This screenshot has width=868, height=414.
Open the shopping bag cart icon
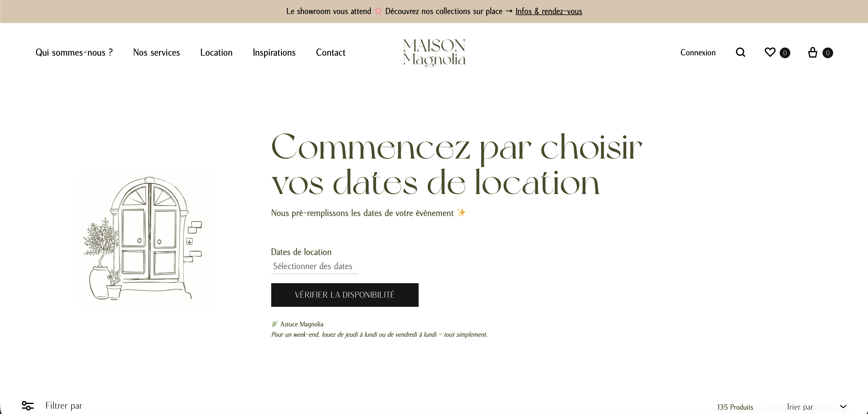point(812,53)
